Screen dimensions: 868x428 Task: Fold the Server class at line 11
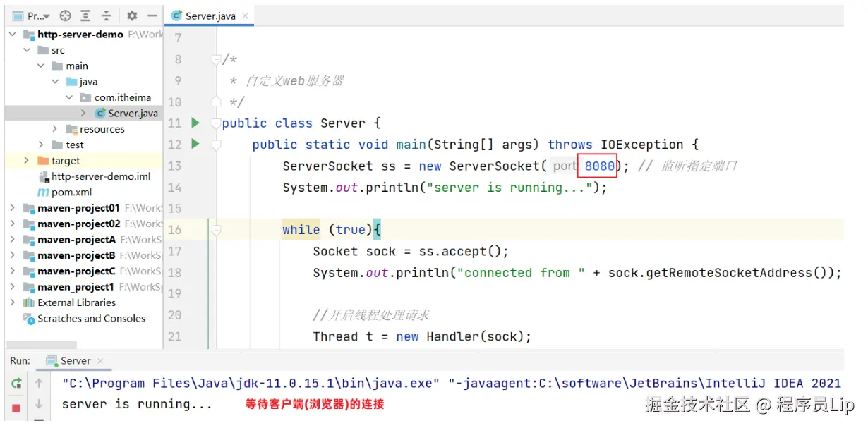(217, 123)
